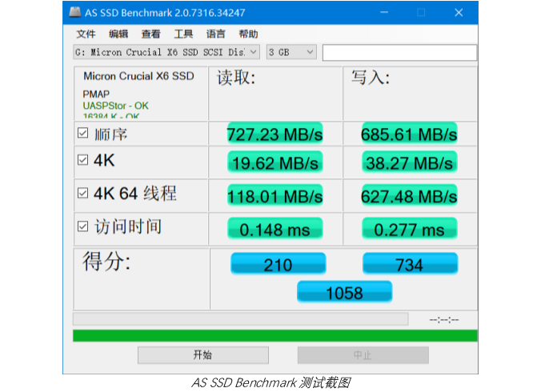Click the 读取: read column header
Screen dimensions: 545x392
click(x=236, y=78)
